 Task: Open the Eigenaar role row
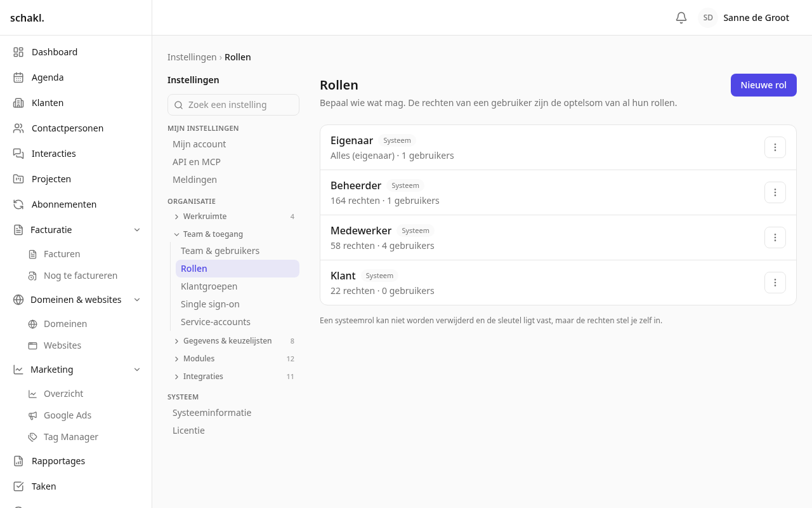tap(558, 147)
